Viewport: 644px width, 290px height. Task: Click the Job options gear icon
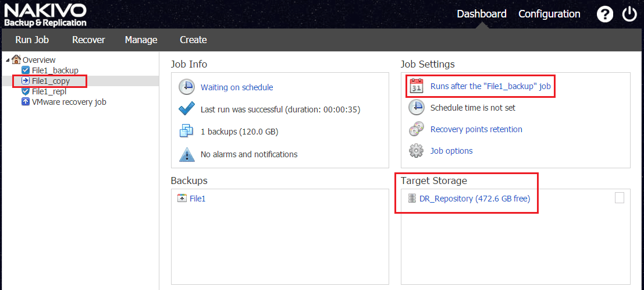(x=417, y=151)
